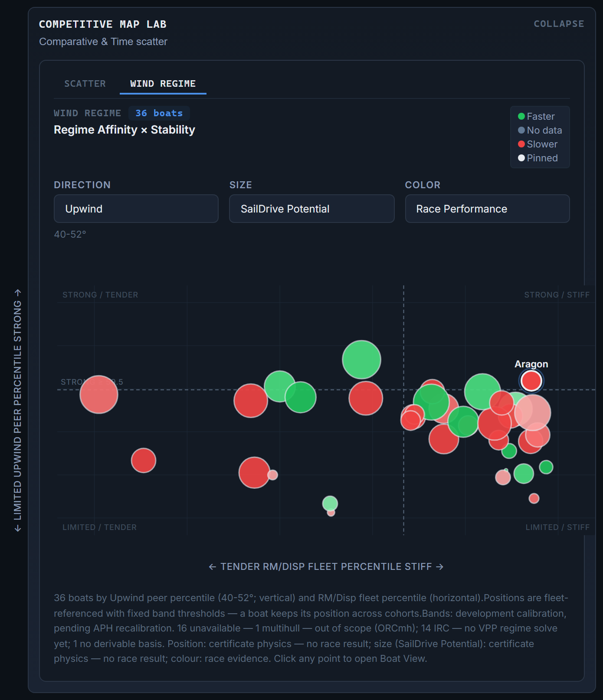
Task: Select the tiny red bubble in the lower right of the chart
Action: [x=534, y=498]
